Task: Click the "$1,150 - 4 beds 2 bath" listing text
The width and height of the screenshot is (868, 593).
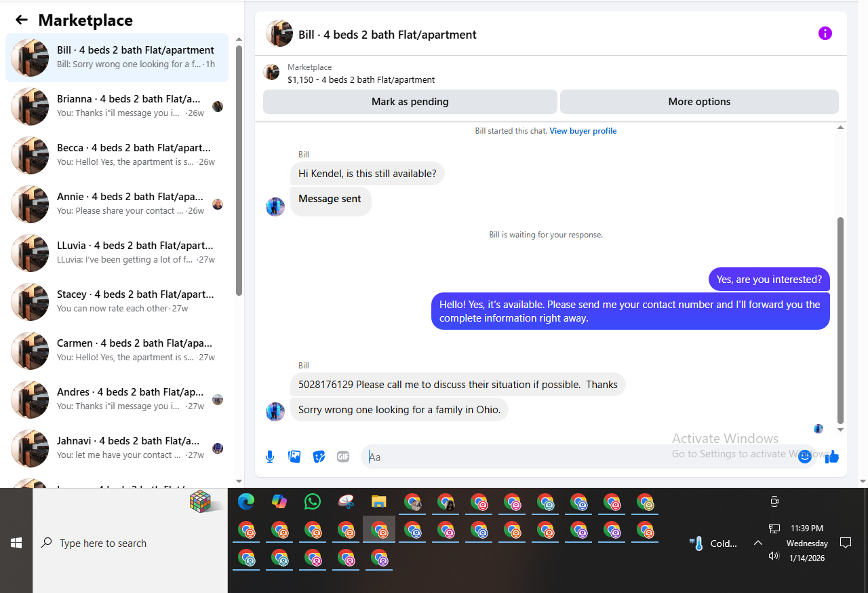Action: click(x=361, y=79)
